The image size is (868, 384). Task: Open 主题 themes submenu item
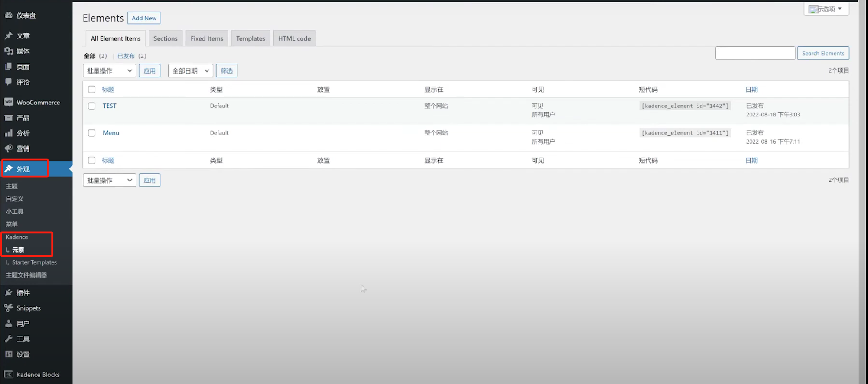point(12,186)
